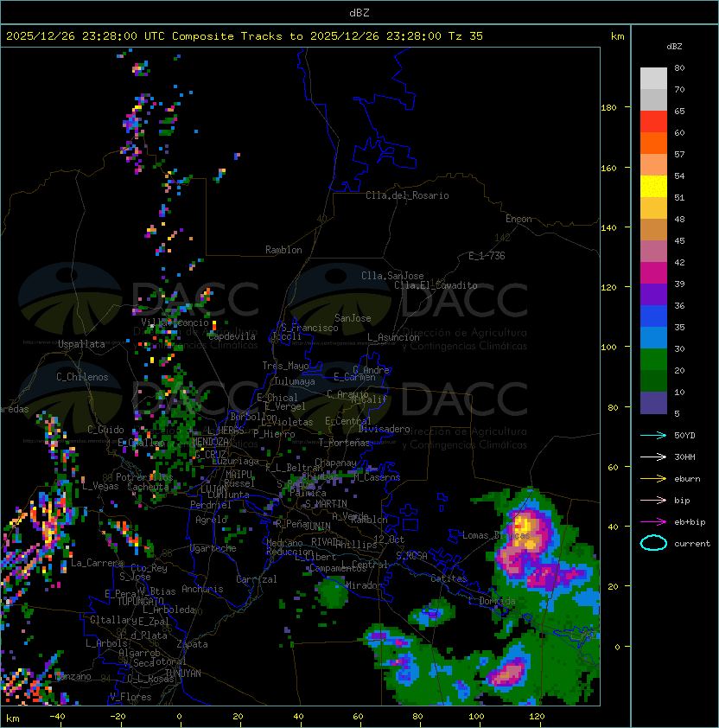Screen dimensions: 719x728
Task: Click the dBZ title above the timestamp header
Action: (x=359, y=12)
